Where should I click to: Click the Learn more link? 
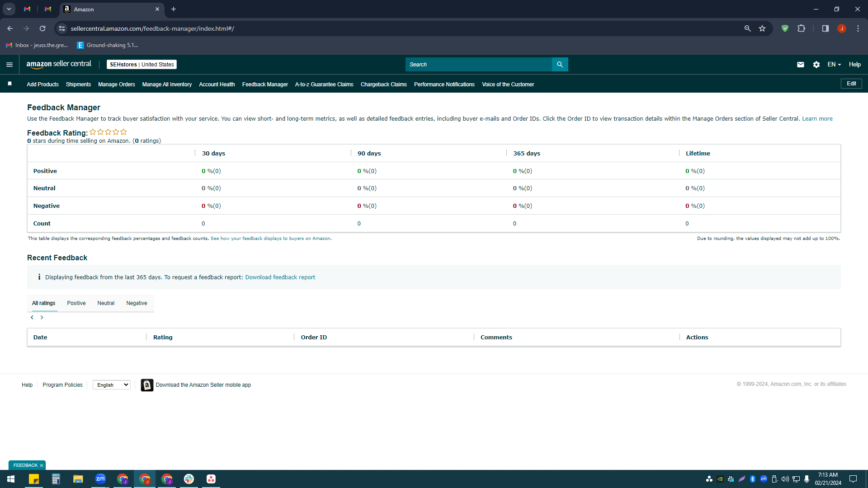coord(817,119)
